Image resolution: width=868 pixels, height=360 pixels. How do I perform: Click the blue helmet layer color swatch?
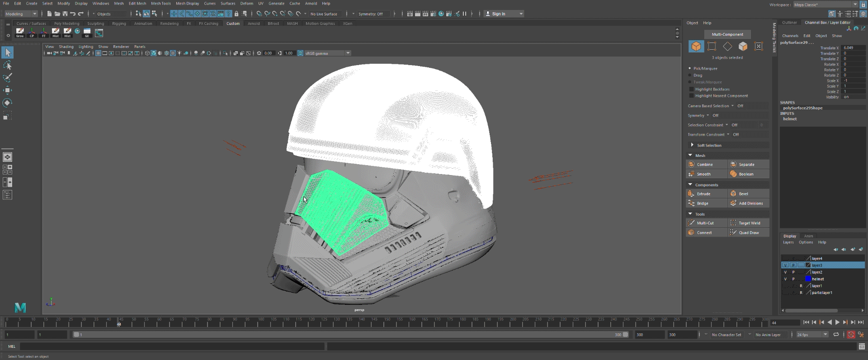click(808, 279)
